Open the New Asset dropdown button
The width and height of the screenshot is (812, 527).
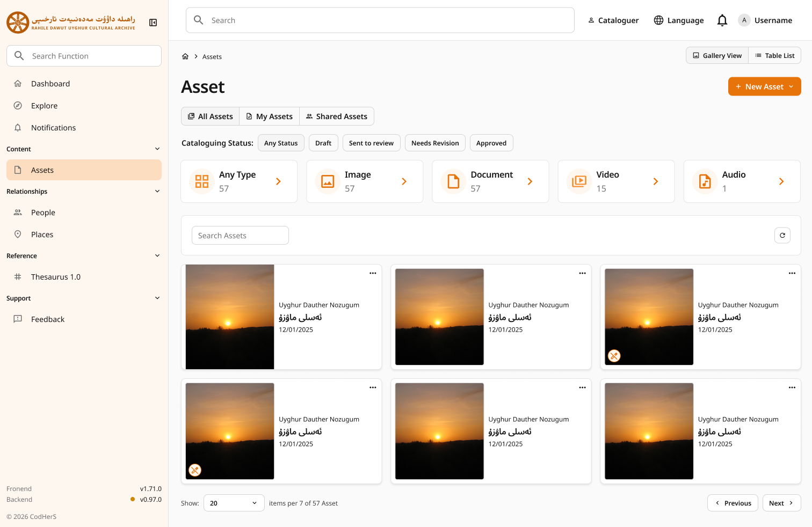point(764,87)
